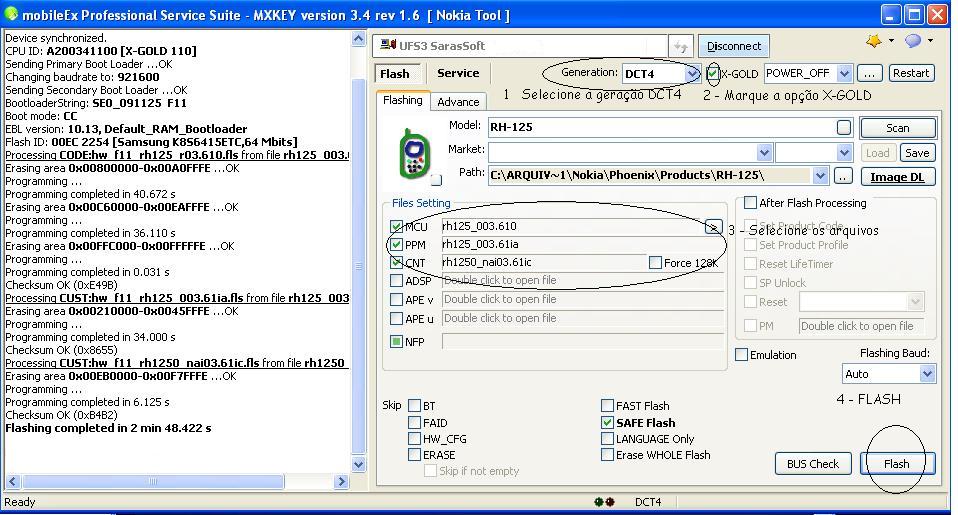Screen dimensions: 958x515
Task: Check Skip FAID option
Action: 415,422
